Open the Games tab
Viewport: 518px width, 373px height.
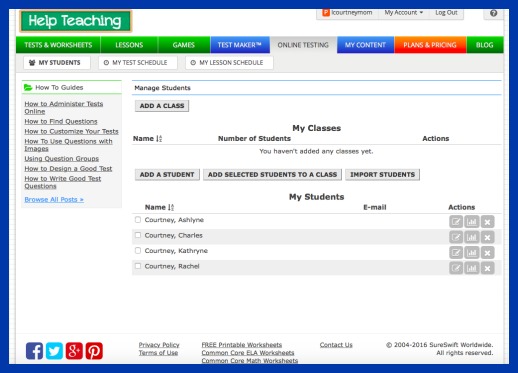tap(184, 45)
